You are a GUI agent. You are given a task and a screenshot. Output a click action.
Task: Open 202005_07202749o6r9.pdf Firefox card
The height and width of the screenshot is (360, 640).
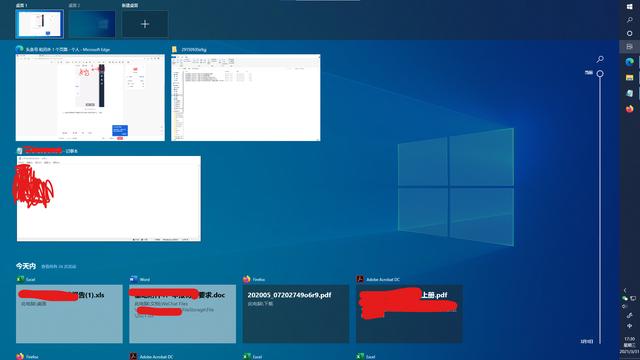tap(296, 314)
